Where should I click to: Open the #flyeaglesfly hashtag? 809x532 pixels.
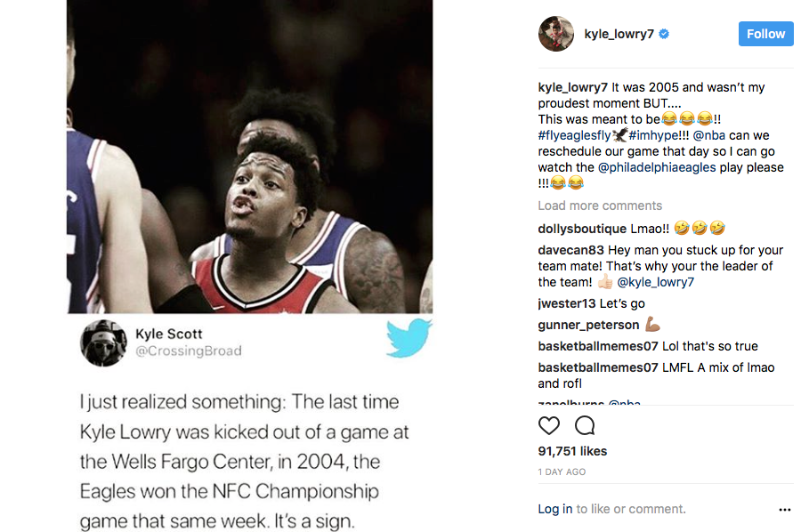click(573, 135)
